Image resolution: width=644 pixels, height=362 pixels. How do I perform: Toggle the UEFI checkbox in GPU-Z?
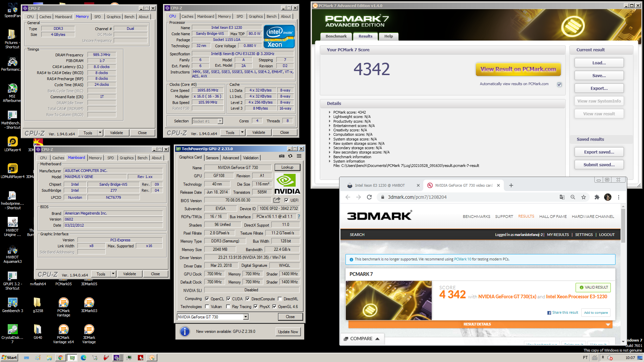point(286,200)
